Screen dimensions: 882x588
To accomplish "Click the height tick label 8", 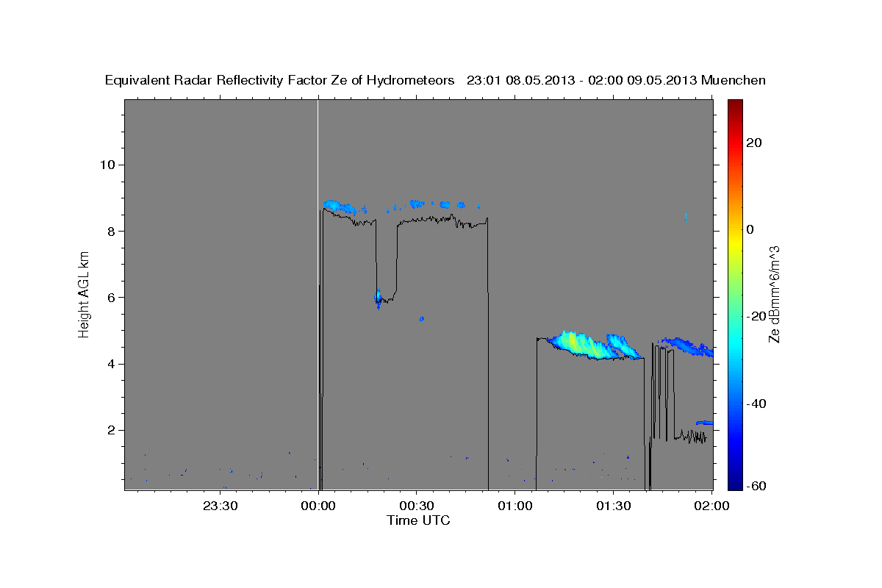I will [x=110, y=231].
